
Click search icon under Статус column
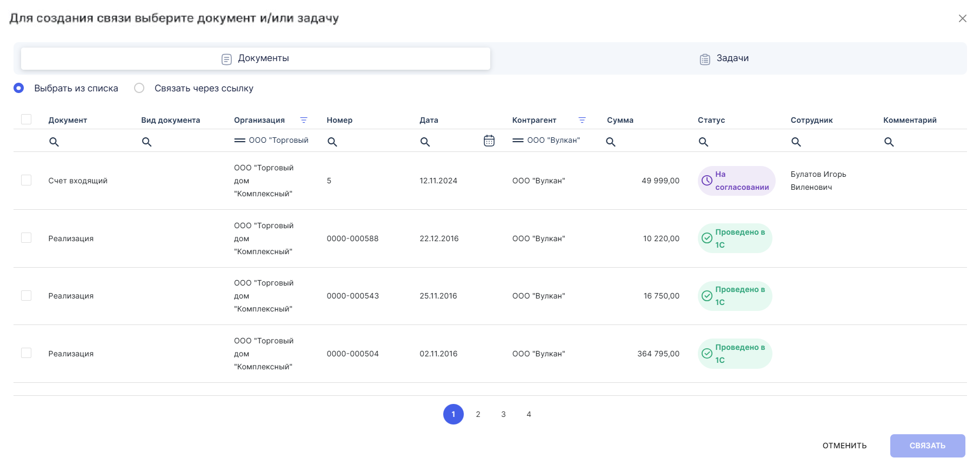703,142
